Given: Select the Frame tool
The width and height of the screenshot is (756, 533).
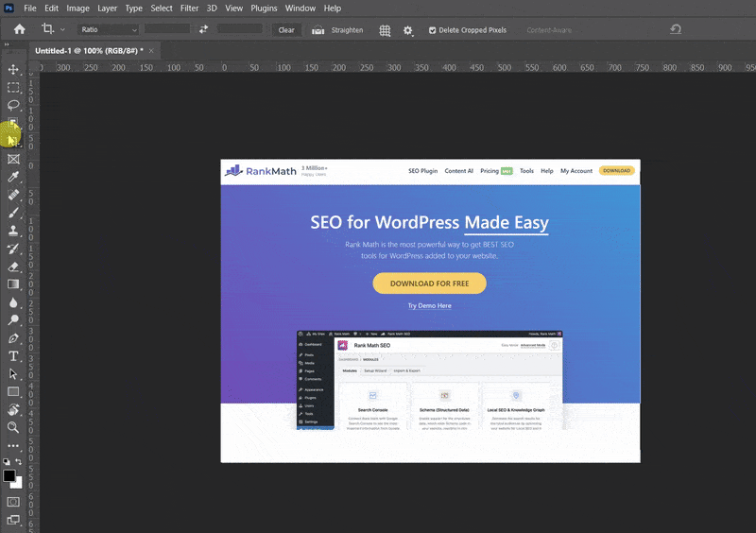Looking at the screenshot, I should 13,159.
